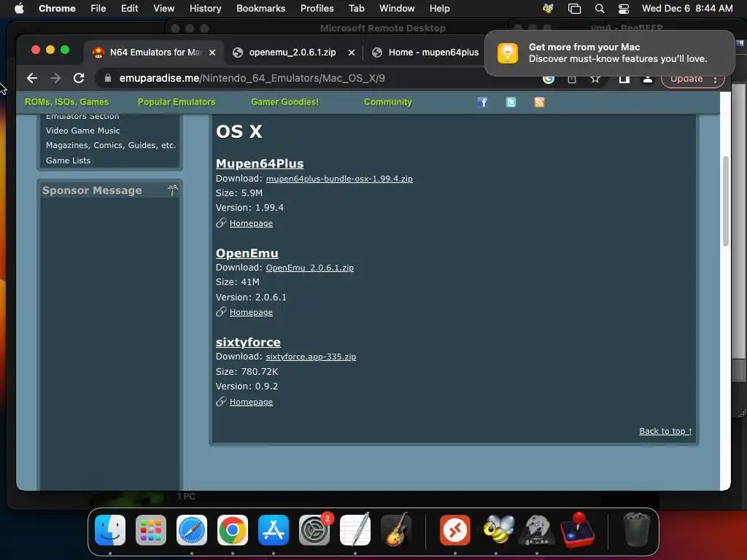Download sixtyforce.app-335.zip

[311, 357]
